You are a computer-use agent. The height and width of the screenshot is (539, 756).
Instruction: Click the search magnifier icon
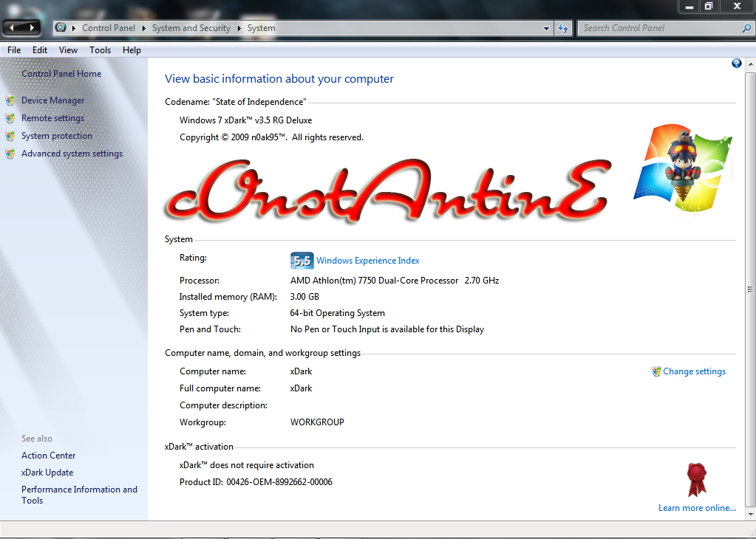(x=746, y=28)
